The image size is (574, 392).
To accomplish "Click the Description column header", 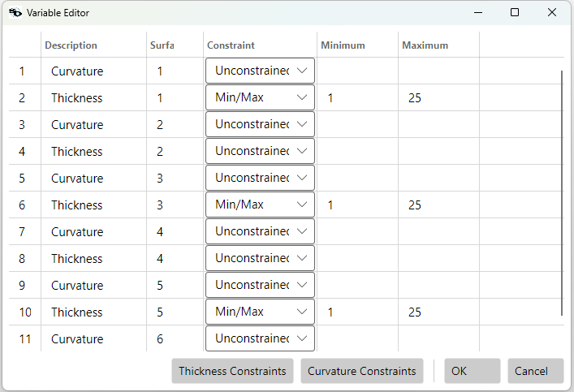I will (x=93, y=45).
